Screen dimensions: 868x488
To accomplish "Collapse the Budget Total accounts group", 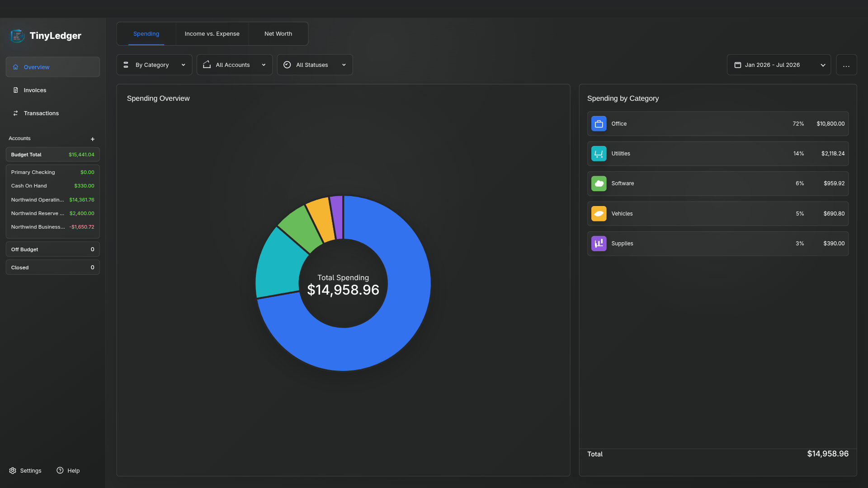I will 52,155.
